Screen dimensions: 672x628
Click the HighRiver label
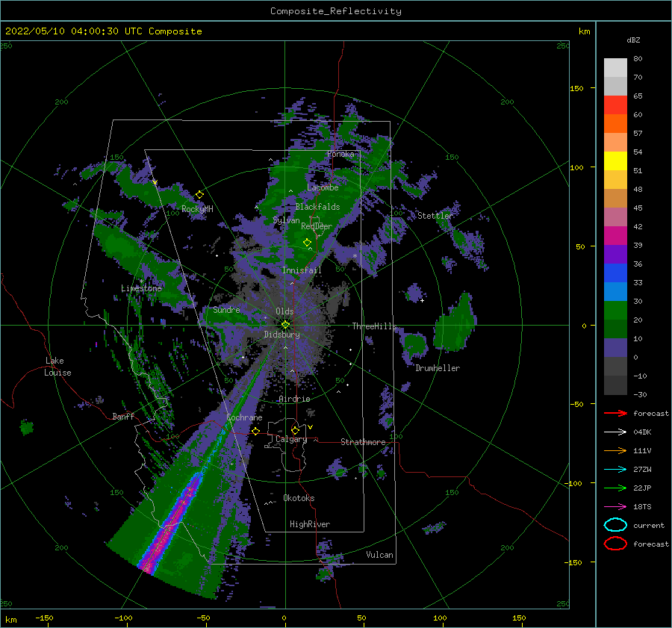tap(310, 524)
